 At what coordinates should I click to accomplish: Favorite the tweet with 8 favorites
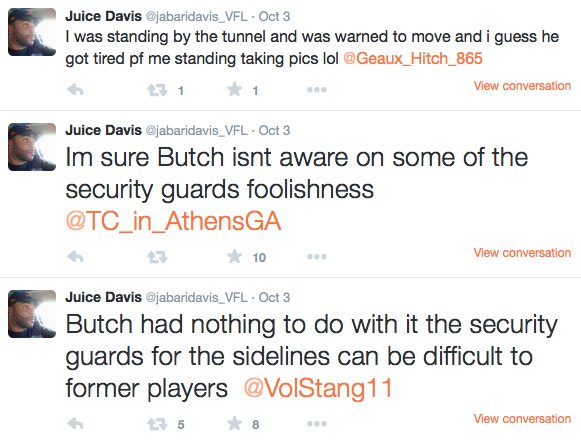[x=235, y=424]
